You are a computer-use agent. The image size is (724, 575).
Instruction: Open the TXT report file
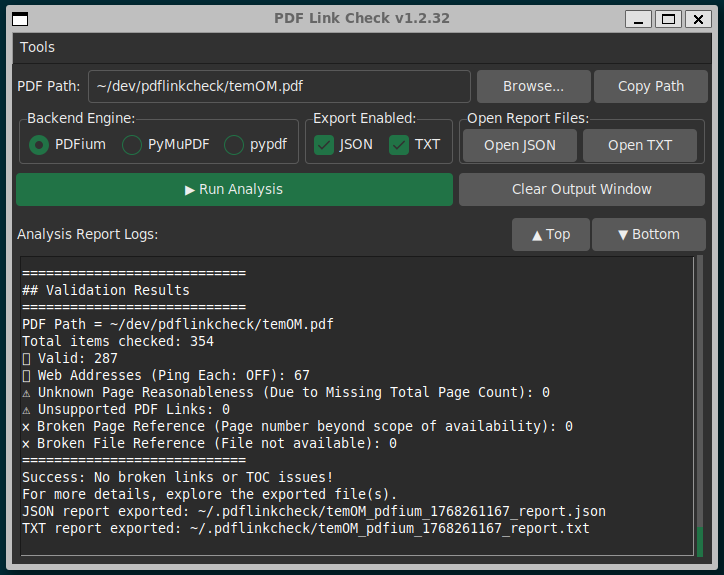pos(640,145)
